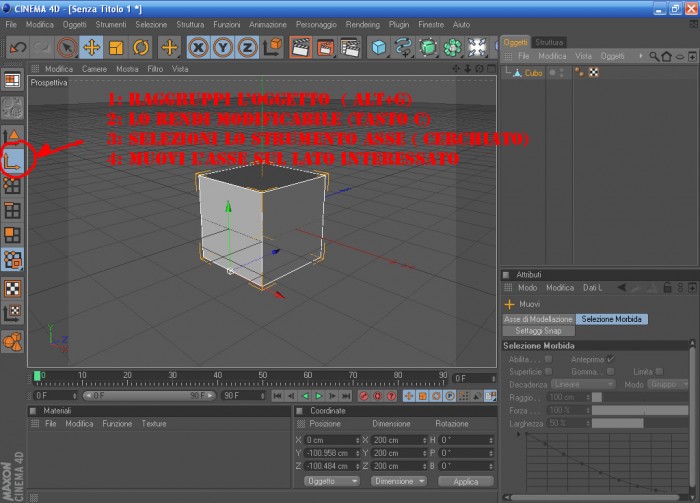Select the Model tool cone icon

[12, 135]
